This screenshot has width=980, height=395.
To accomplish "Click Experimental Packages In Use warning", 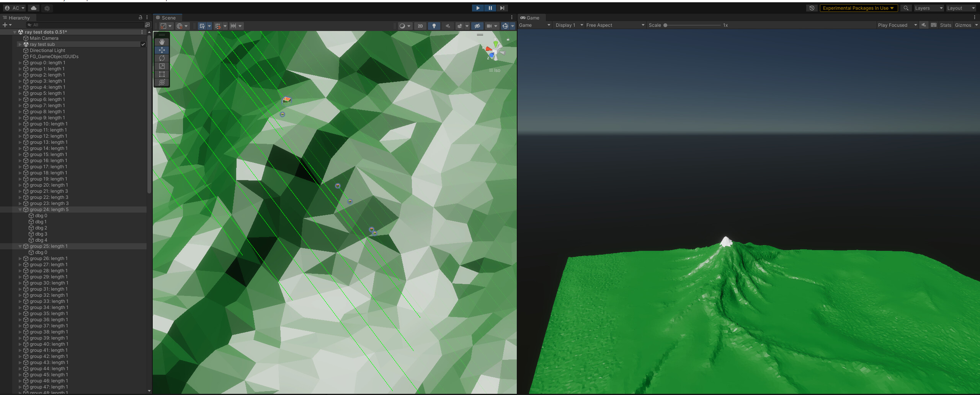I will point(858,8).
